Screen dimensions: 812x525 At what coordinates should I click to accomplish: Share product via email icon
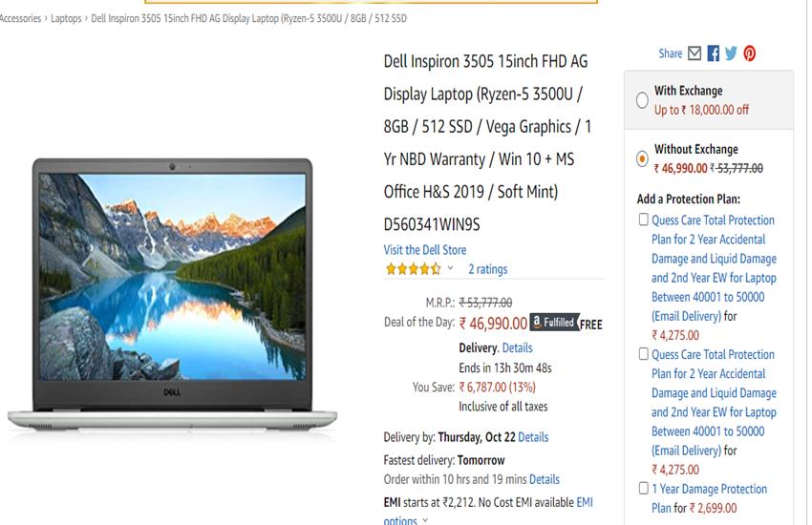(x=694, y=53)
